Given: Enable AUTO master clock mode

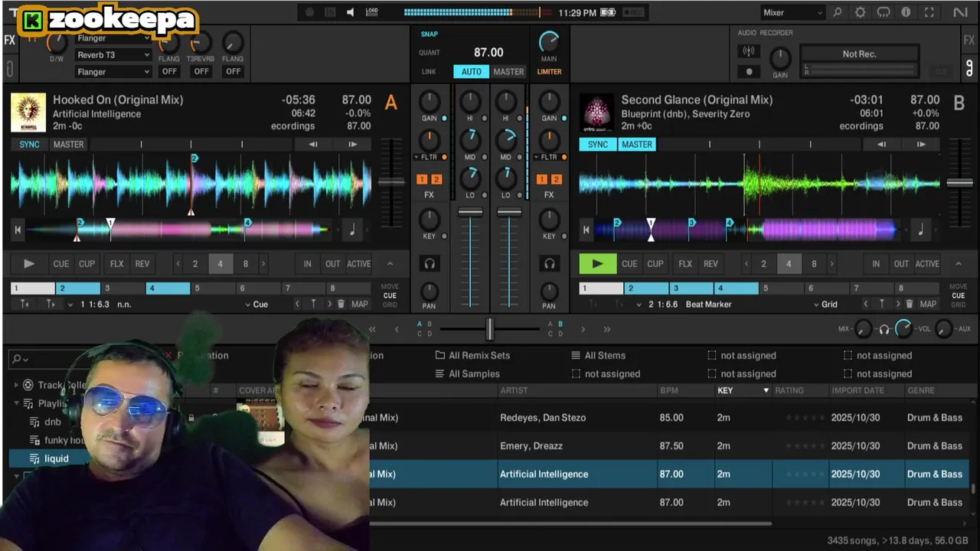Looking at the screenshot, I should pos(472,71).
